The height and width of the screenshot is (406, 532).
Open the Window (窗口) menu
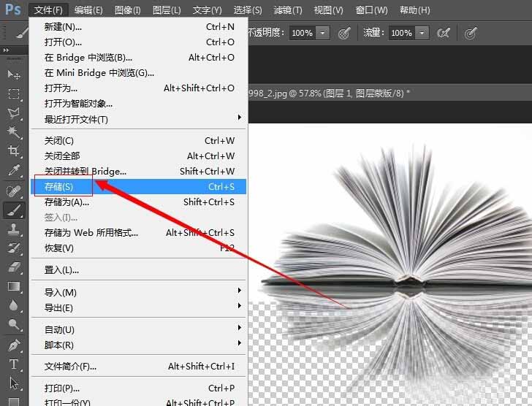click(371, 9)
